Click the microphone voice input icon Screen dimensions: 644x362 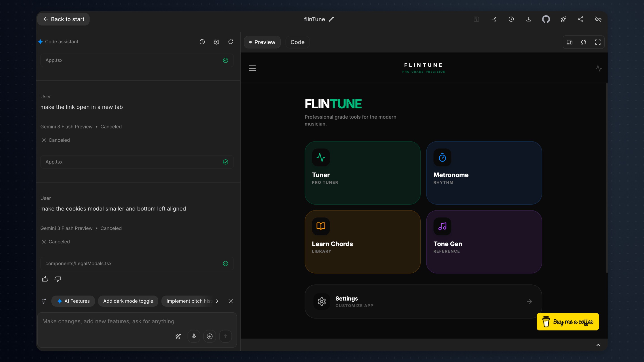click(x=194, y=336)
